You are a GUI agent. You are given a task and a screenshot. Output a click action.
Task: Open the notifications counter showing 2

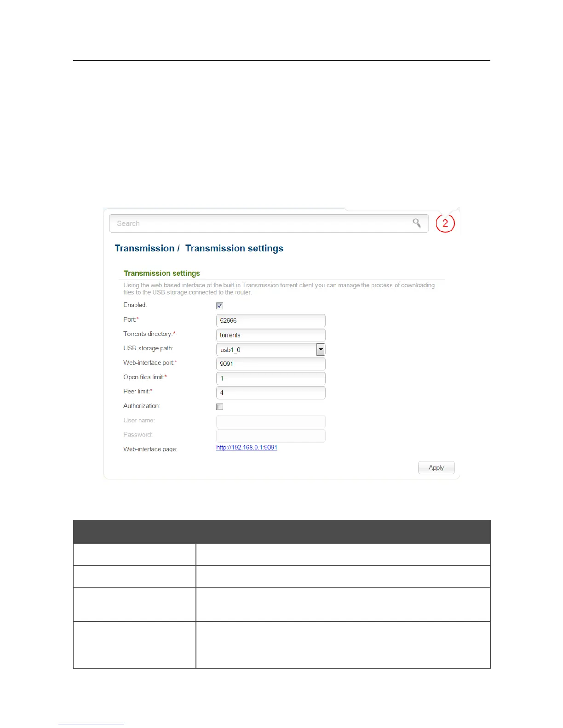pyautogui.click(x=445, y=223)
